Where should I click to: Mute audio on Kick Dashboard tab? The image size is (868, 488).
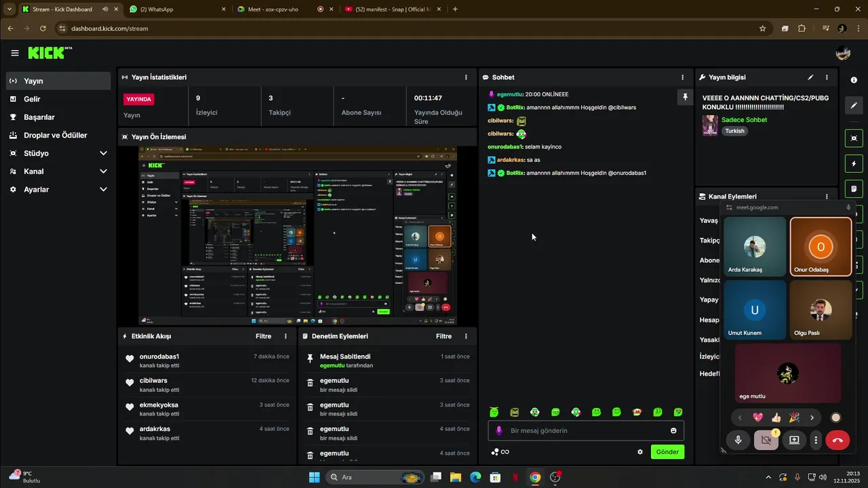point(106,9)
